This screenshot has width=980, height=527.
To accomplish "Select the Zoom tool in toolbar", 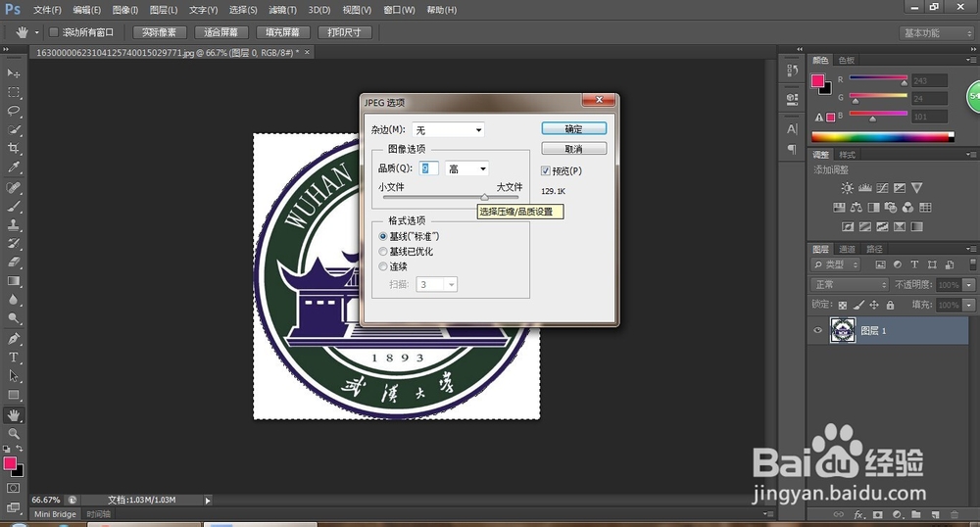I will pos(13,433).
